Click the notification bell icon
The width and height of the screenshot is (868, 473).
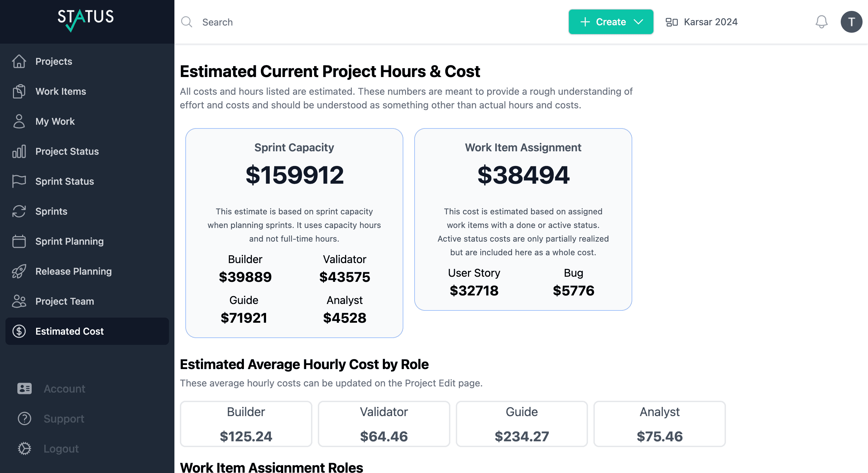pos(821,22)
